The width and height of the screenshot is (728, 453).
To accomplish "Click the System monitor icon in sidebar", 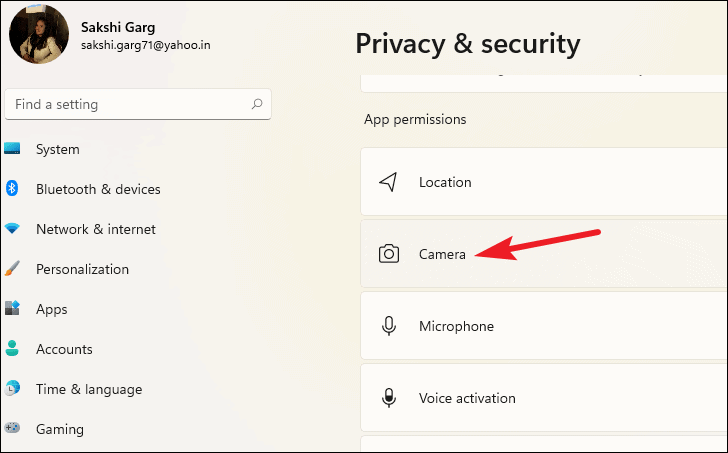I will (12, 149).
